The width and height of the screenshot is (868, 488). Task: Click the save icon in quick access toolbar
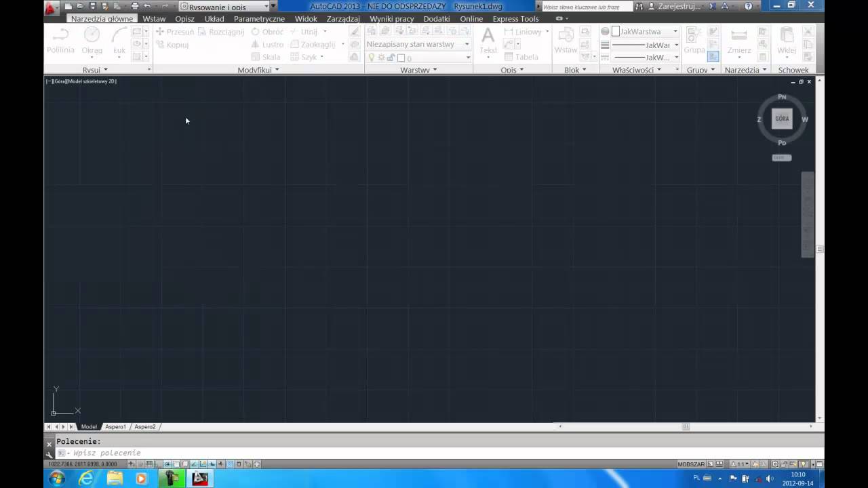pyautogui.click(x=93, y=6)
